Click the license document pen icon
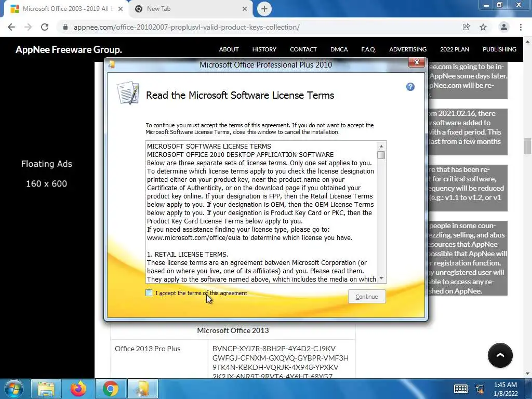The image size is (532, 399). point(128,92)
